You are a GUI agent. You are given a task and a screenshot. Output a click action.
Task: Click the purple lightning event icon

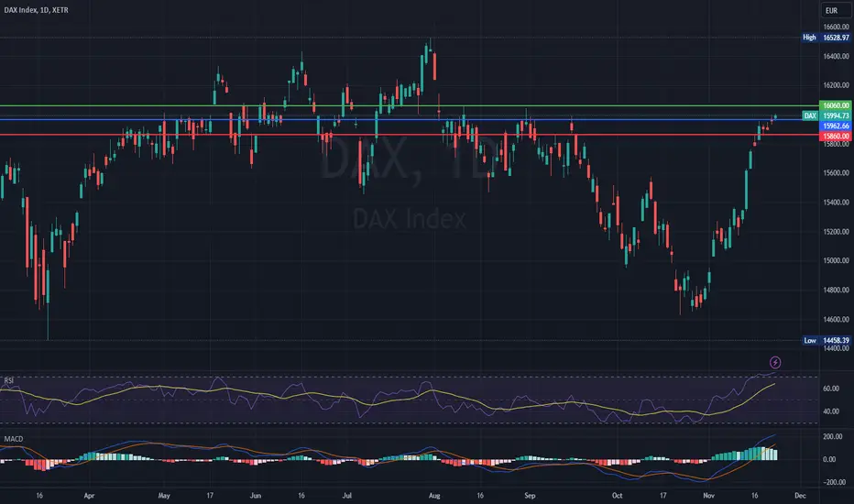pyautogui.click(x=775, y=362)
